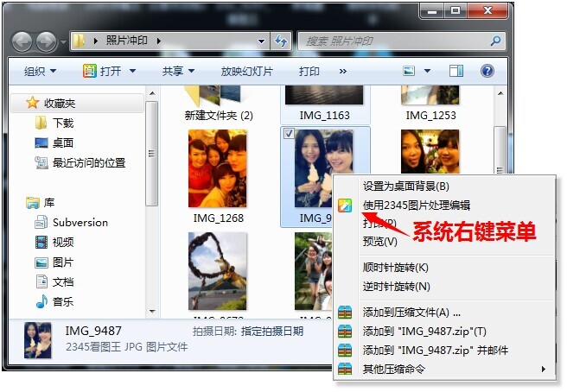The image size is (567, 392).
Task: Click the Back navigation arrow
Action: point(23,41)
